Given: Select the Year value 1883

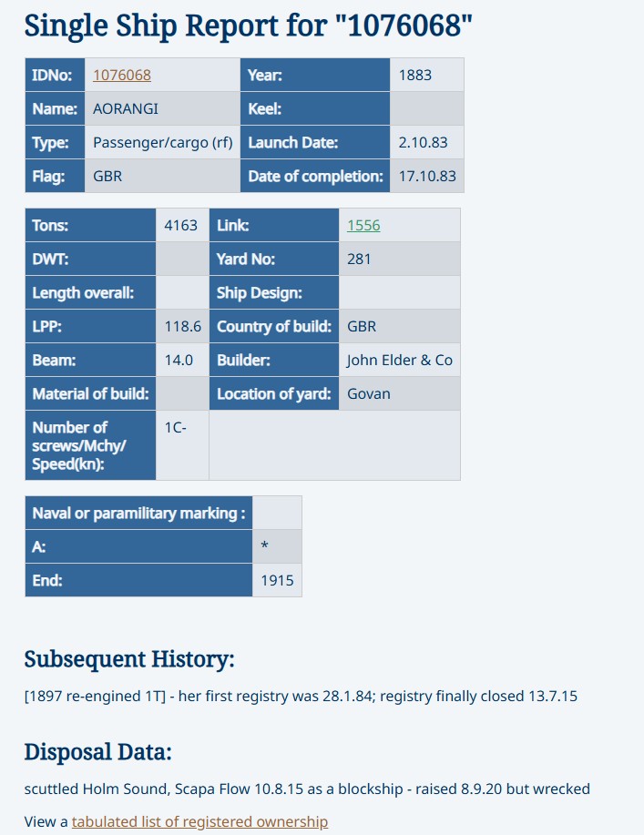Looking at the screenshot, I should pos(414,75).
